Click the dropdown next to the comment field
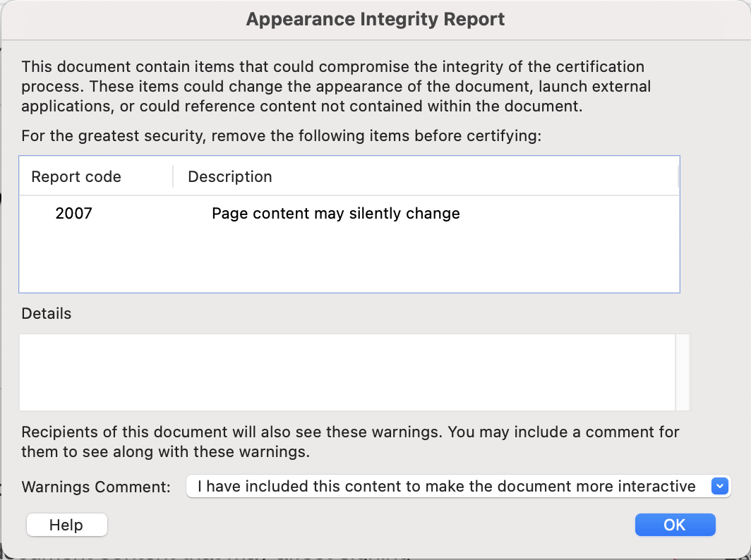This screenshot has height=560, width=751. pyautogui.click(x=719, y=486)
